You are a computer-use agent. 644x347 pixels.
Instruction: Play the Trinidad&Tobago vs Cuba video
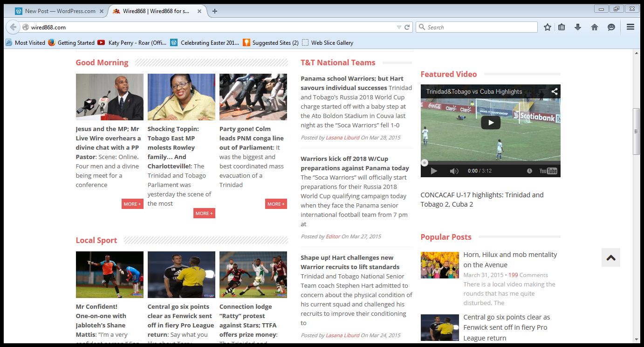[x=490, y=123]
